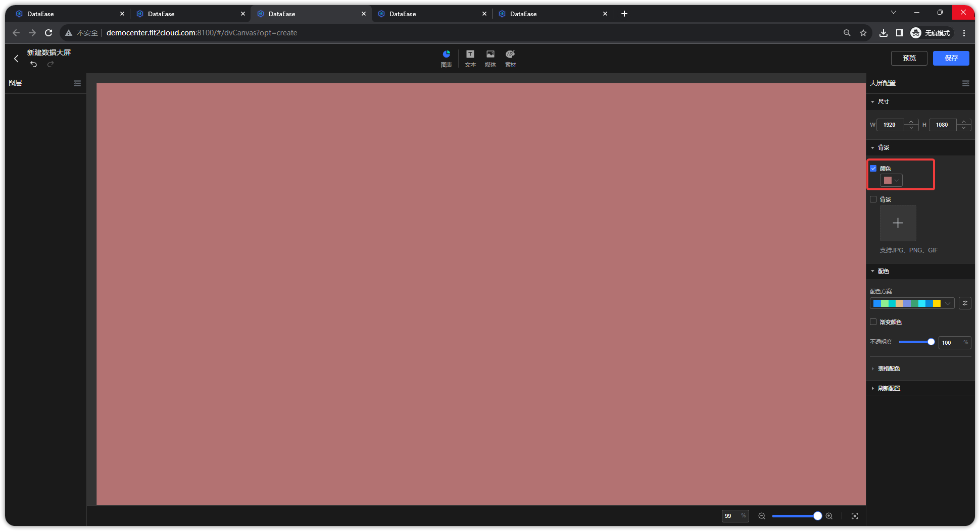Open the 配色方案 color scheme dropdown

pyautogui.click(x=912, y=303)
